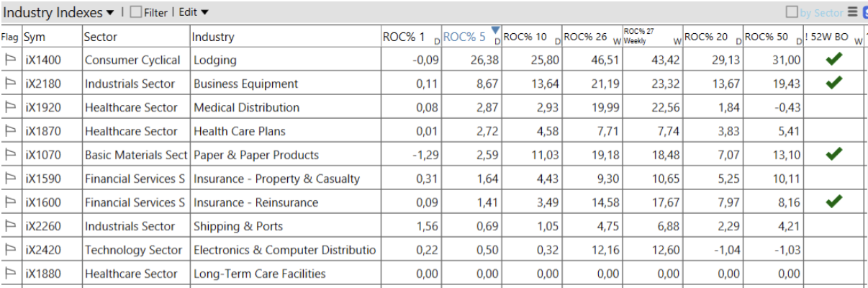The height and width of the screenshot is (288, 868).
Task: Flag the iX1920 Medical Distribution row
Action: (x=11, y=107)
